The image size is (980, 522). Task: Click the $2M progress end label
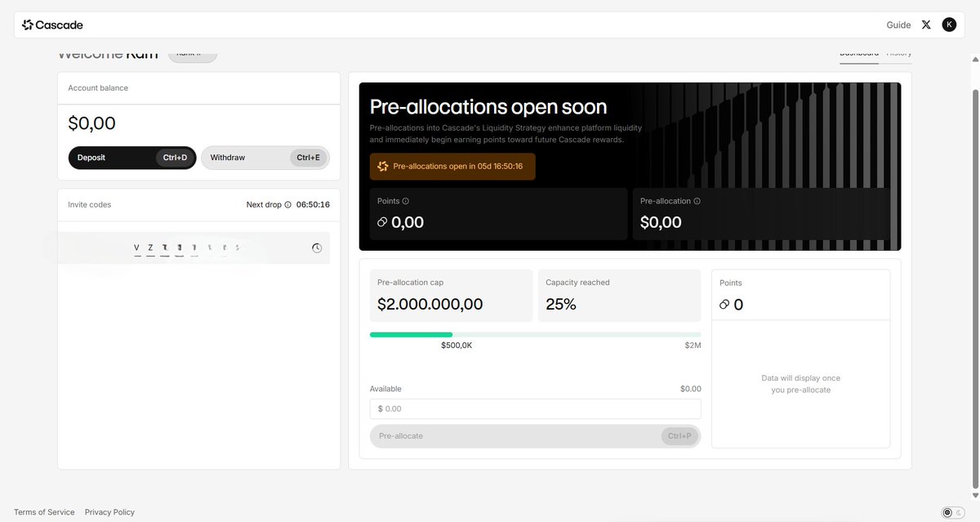(693, 346)
